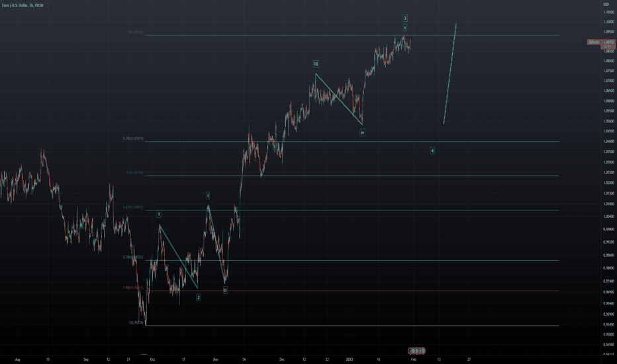Select the boxed wave label 2
Screen dimensions: 617x364
pos(199,298)
